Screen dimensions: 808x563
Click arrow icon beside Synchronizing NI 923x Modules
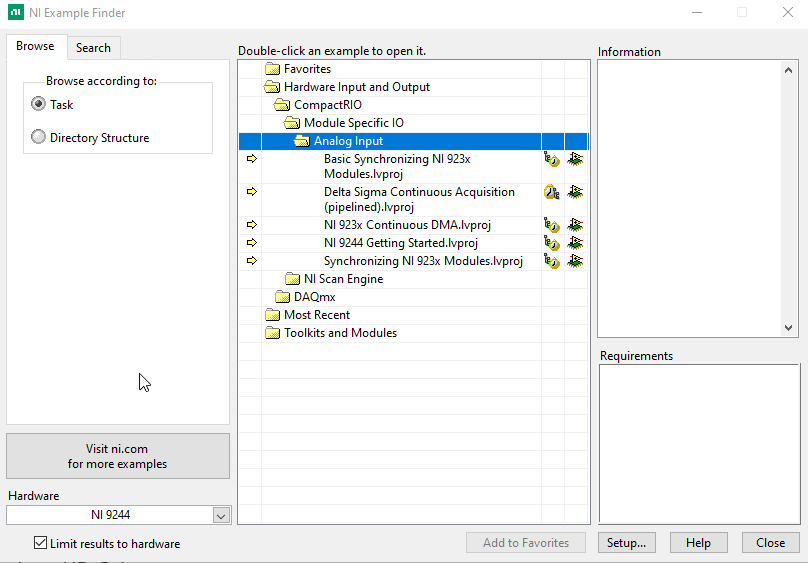pos(251,261)
